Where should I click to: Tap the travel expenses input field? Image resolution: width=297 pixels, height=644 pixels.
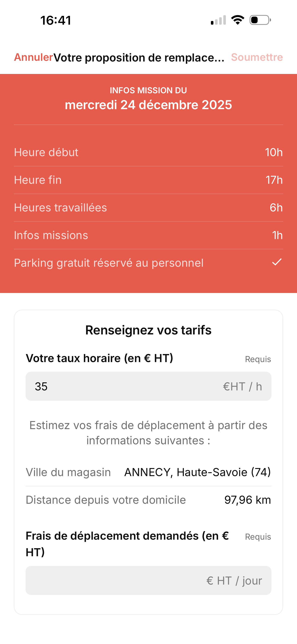coord(148,580)
